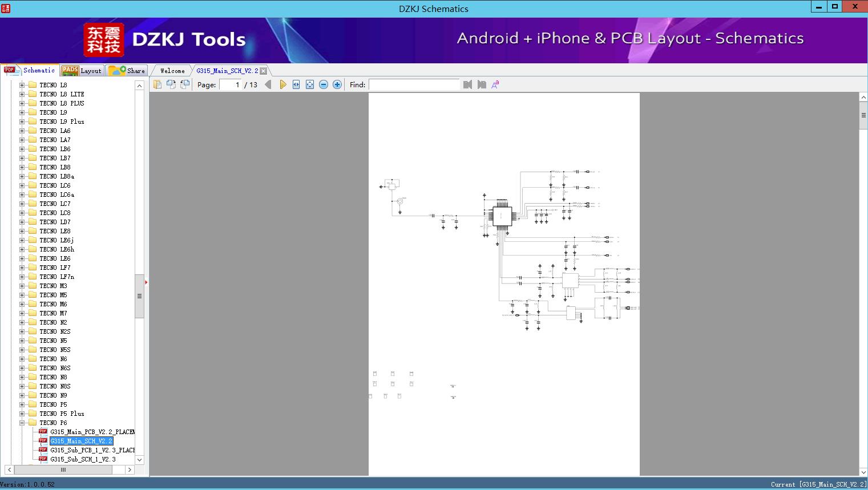Select TECNO LA7 tree item
Viewport: 868px width, 490px height.
click(x=55, y=140)
